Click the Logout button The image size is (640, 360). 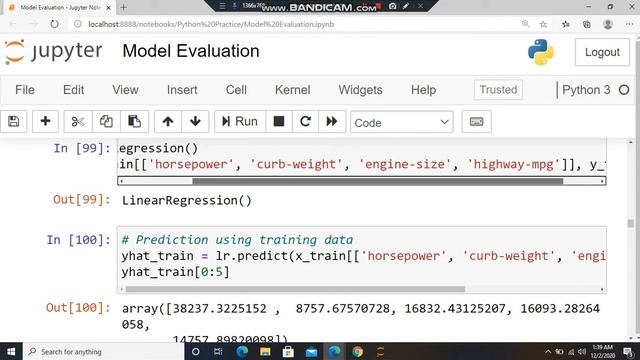pos(602,52)
